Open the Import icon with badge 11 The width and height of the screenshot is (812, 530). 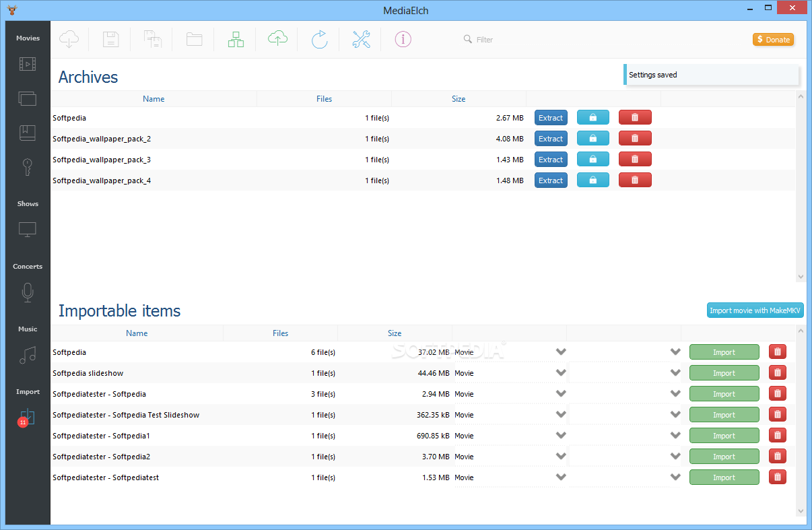pos(26,418)
